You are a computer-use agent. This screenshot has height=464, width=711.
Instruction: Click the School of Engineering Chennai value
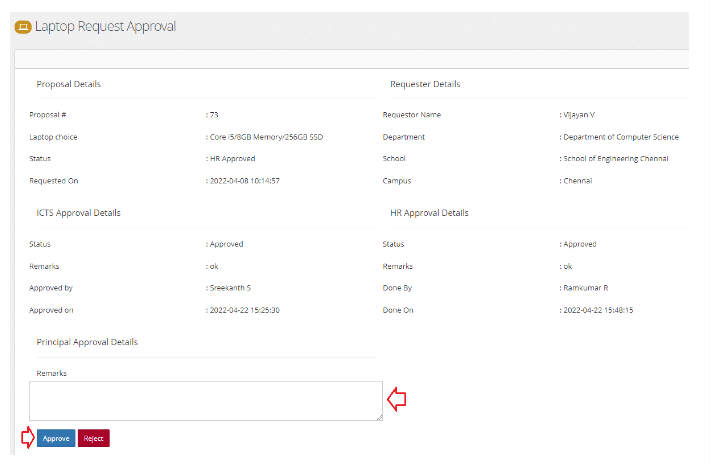click(616, 159)
